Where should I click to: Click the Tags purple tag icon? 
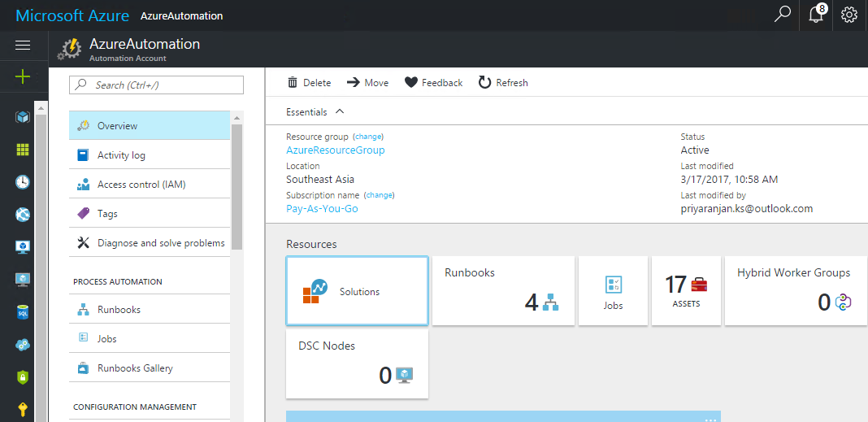click(x=84, y=213)
